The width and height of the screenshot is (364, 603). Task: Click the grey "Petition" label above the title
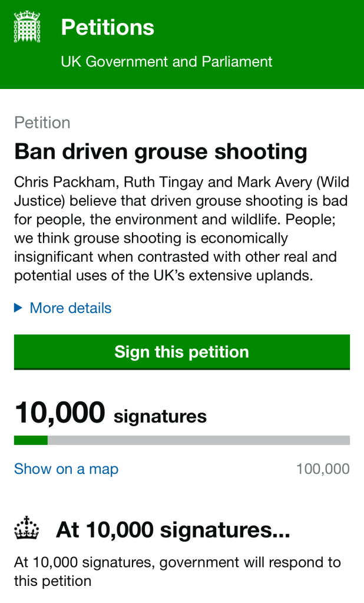click(x=42, y=123)
